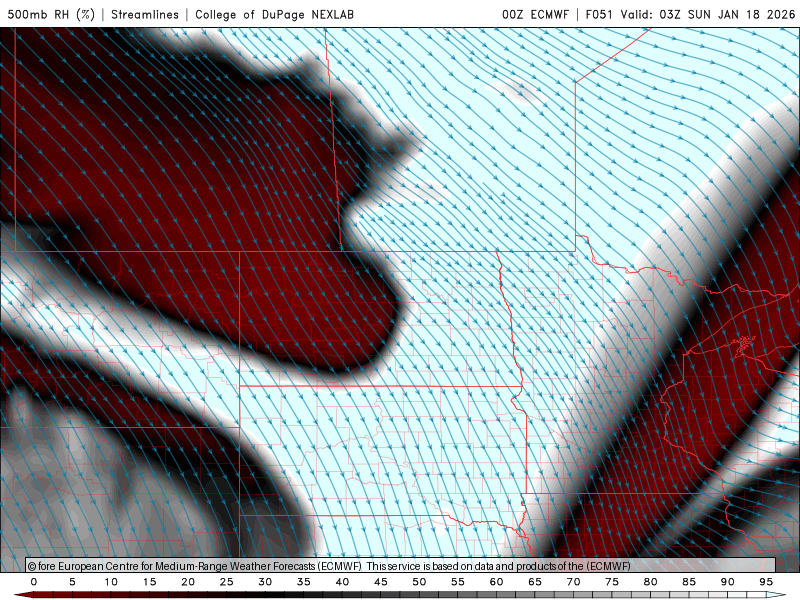Click the "25" value on color scale
Viewport: 800px width, 600px height.
(x=227, y=582)
